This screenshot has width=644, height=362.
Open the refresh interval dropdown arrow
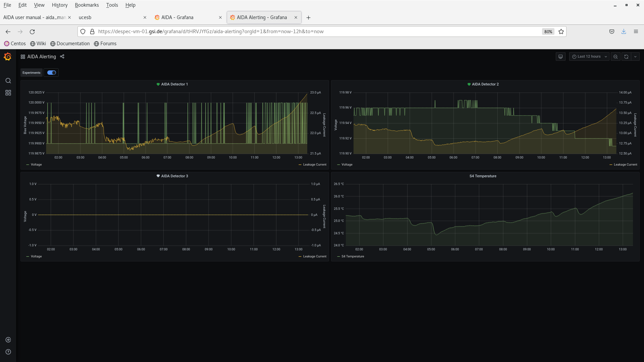point(635,57)
